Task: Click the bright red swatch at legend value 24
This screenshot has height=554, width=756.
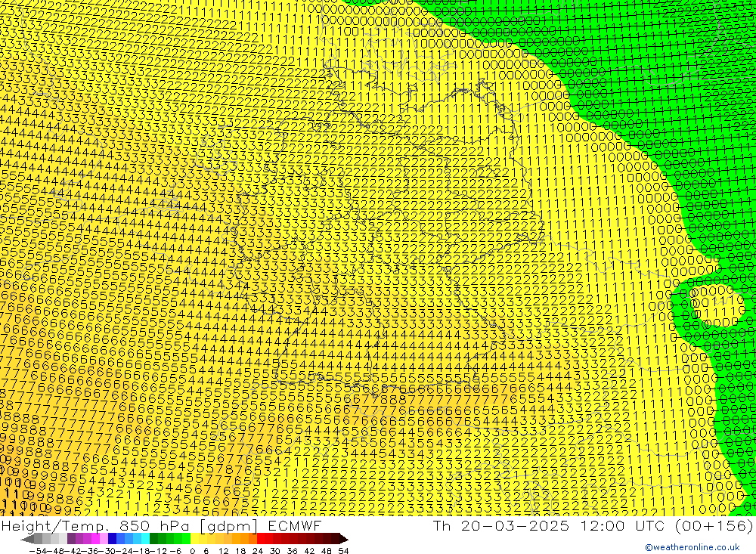Action: coord(261,539)
